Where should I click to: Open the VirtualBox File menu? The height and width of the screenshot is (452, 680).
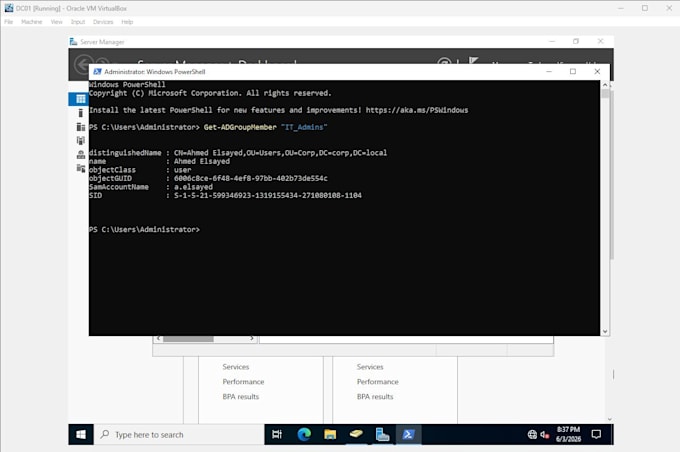pos(9,22)
